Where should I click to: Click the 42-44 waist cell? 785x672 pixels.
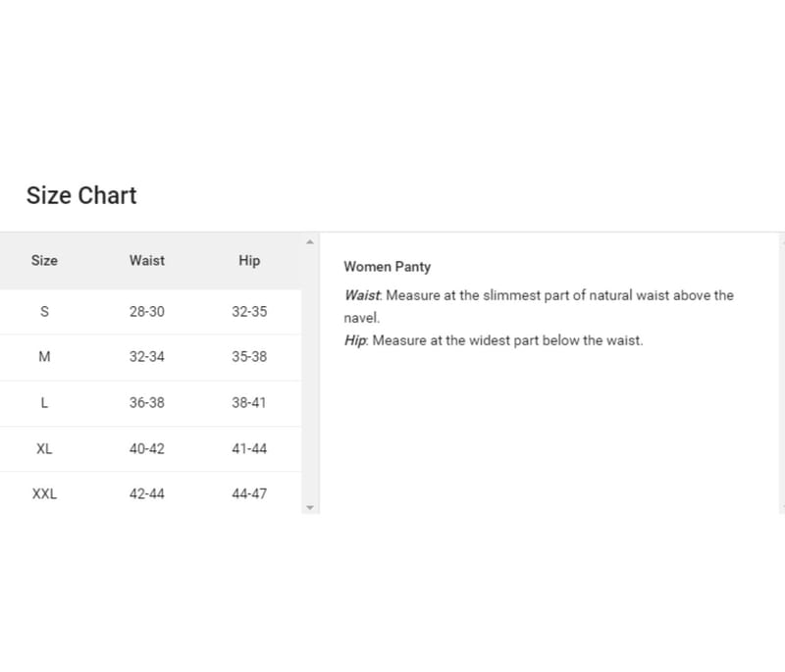click(147, 493)
